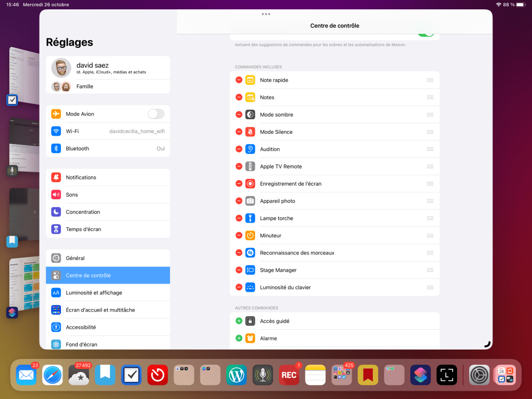Open Famille sharing settings

click(108, 86)
